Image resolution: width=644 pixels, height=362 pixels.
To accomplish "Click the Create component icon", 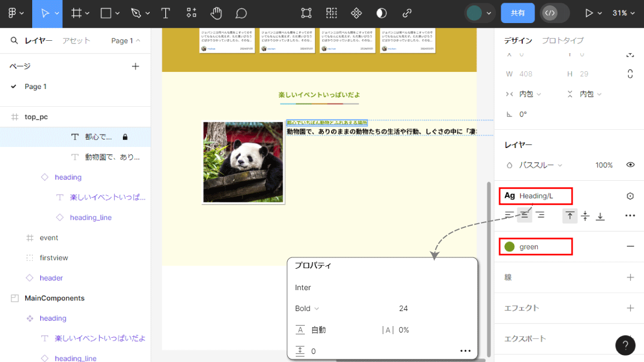I will [x=356, y=13].
